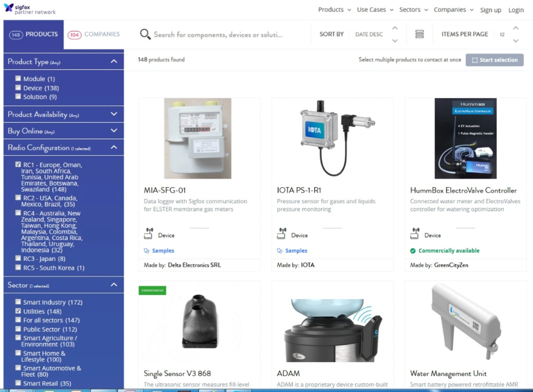Toggle the Solution product type checkbox
The height and width of the screenshot is (392, 533).
(x=18, y=96)
